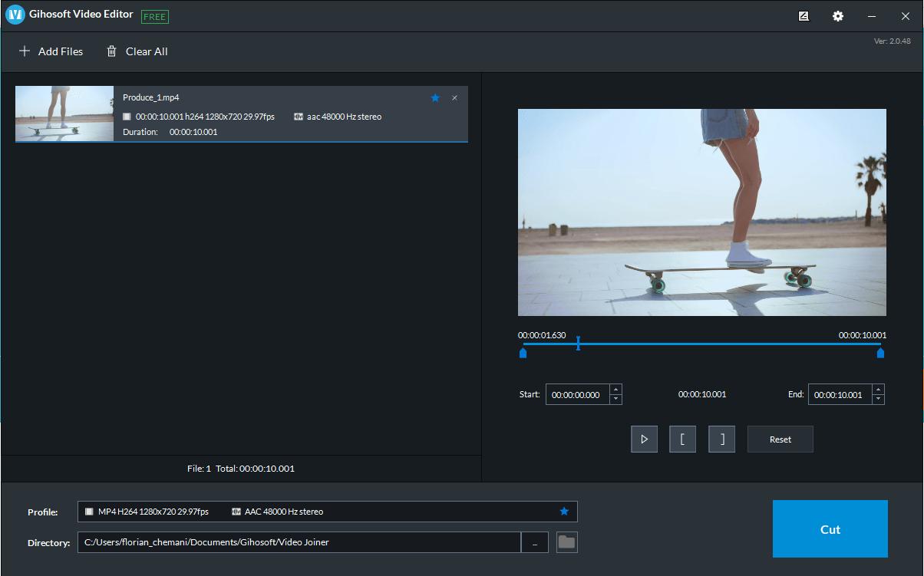Open the Profile format dropdown
The height and width of the screenshot is (576, 924).
327,512
